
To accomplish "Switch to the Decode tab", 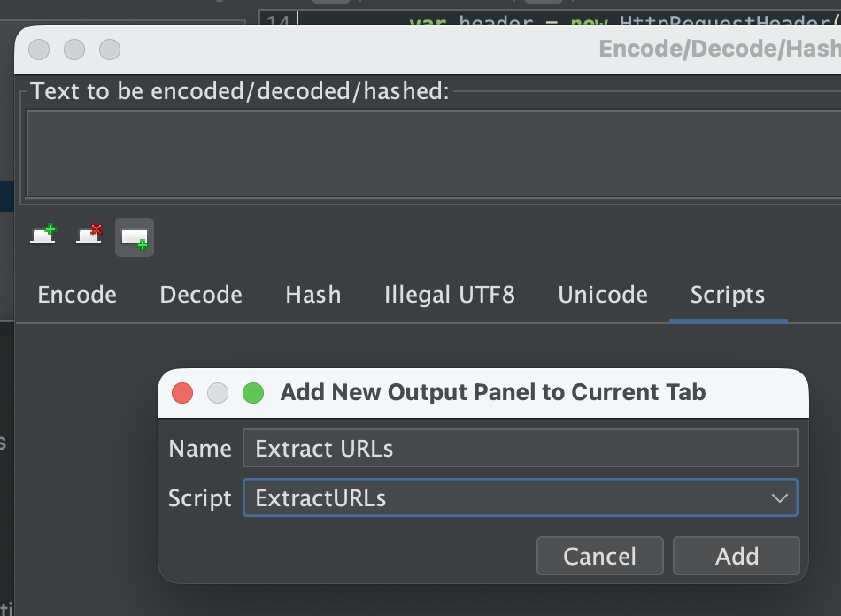I will [x=200, y=295].
